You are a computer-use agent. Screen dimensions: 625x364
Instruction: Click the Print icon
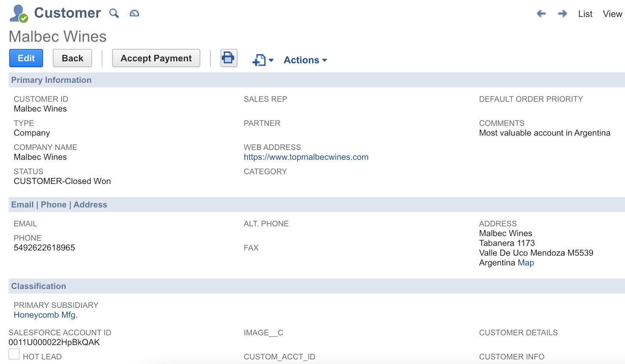click(x=229, y=58)
